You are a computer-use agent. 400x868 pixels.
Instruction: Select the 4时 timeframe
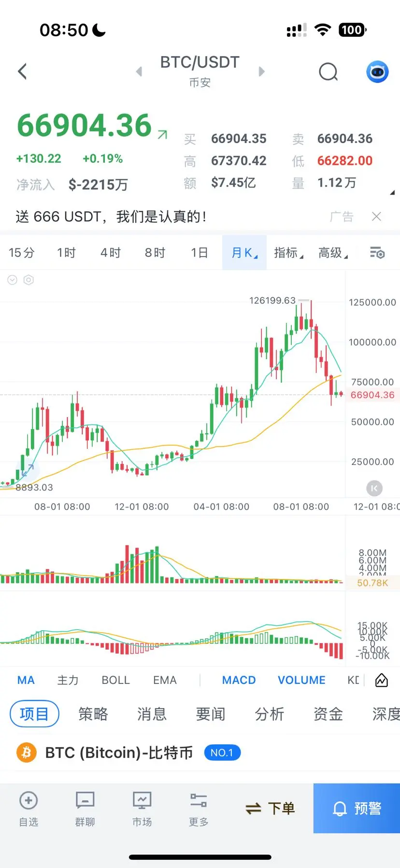[111, 253]
